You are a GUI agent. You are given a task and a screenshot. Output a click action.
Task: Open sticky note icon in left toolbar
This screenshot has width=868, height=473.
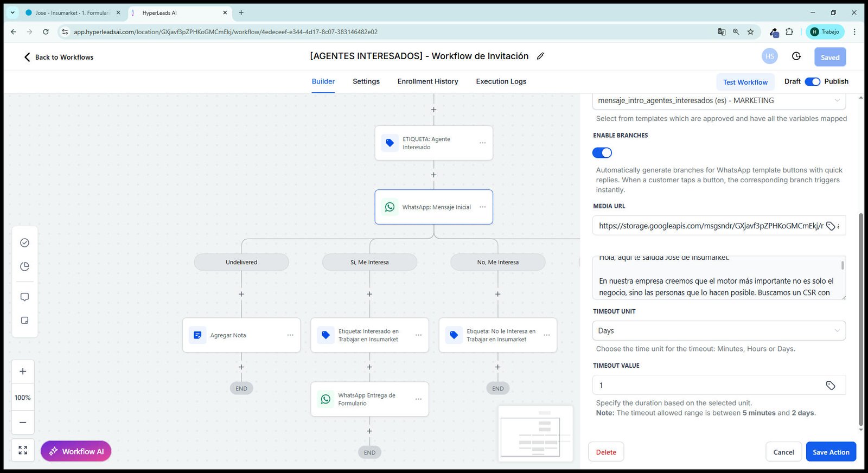(24, 321)
